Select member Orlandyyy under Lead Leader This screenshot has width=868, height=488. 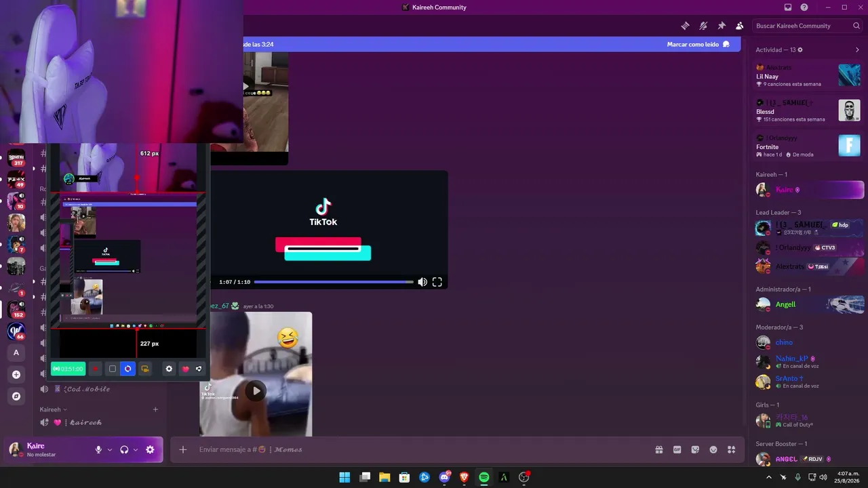pos(808,247)
